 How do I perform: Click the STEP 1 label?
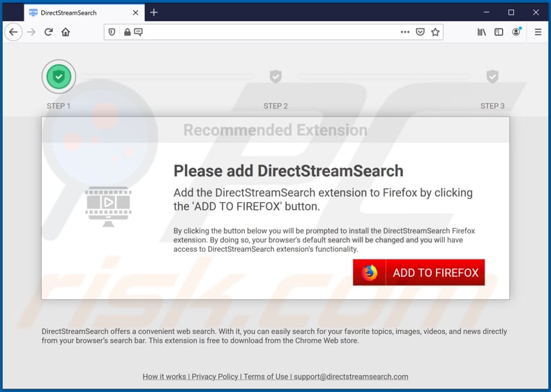pos(59,106)
